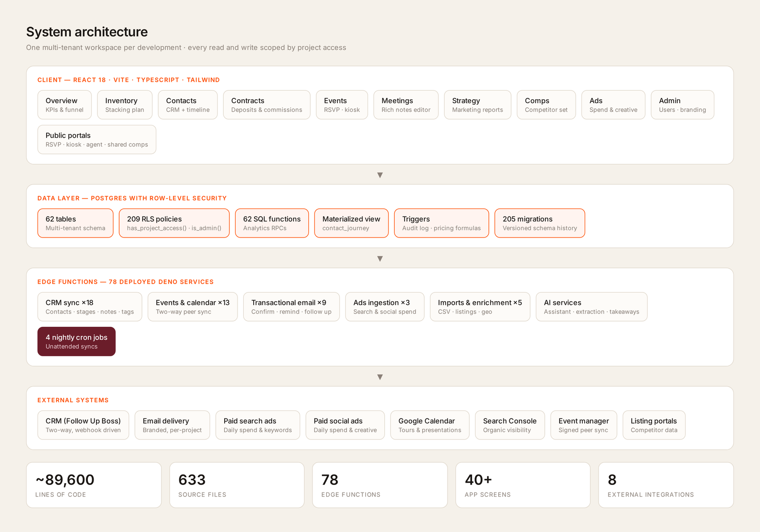Select the 209 RLS policies card
Screen dimensions: 760x532
174,223
